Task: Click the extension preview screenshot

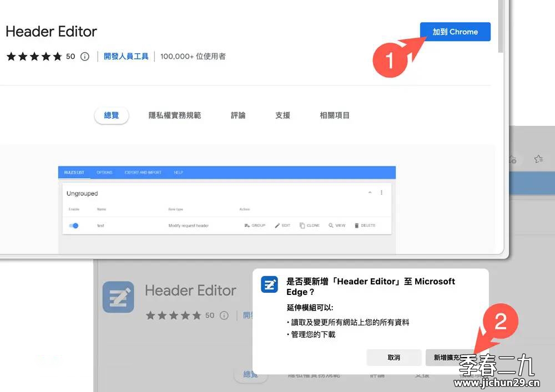Action: (227, 209)
